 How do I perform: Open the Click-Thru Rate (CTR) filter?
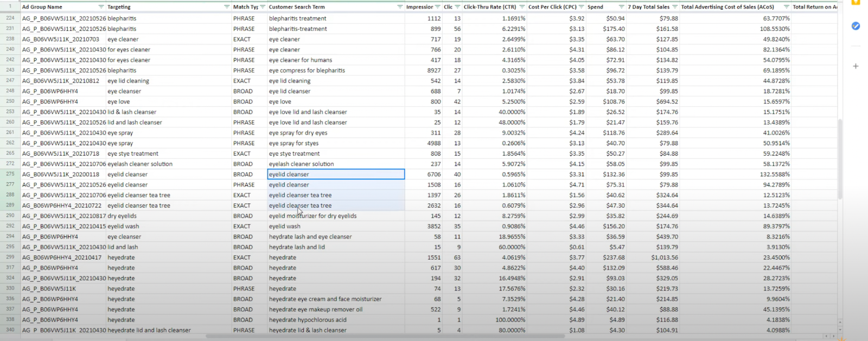point(522,7)
